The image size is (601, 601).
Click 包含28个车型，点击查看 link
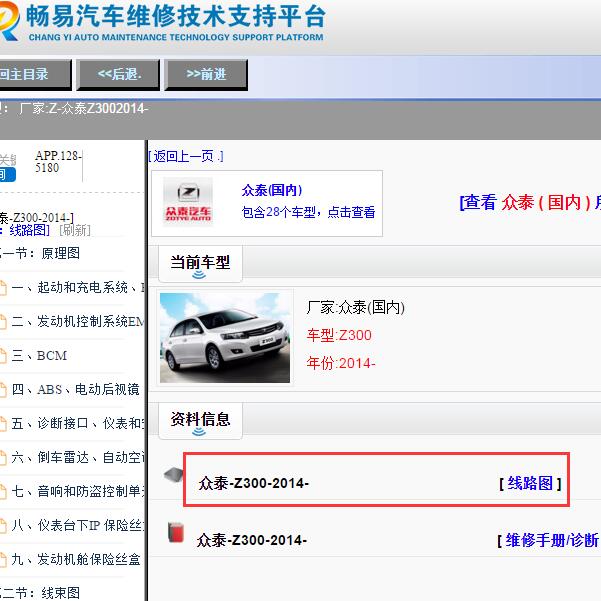(308, 212)
